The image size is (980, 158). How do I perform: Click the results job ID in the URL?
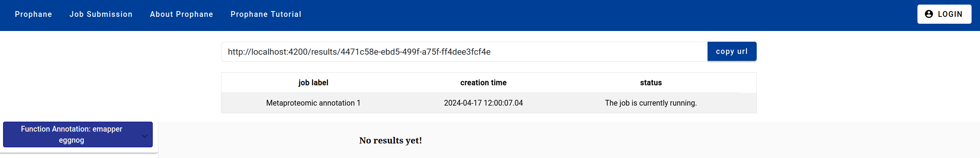[416, 52]
